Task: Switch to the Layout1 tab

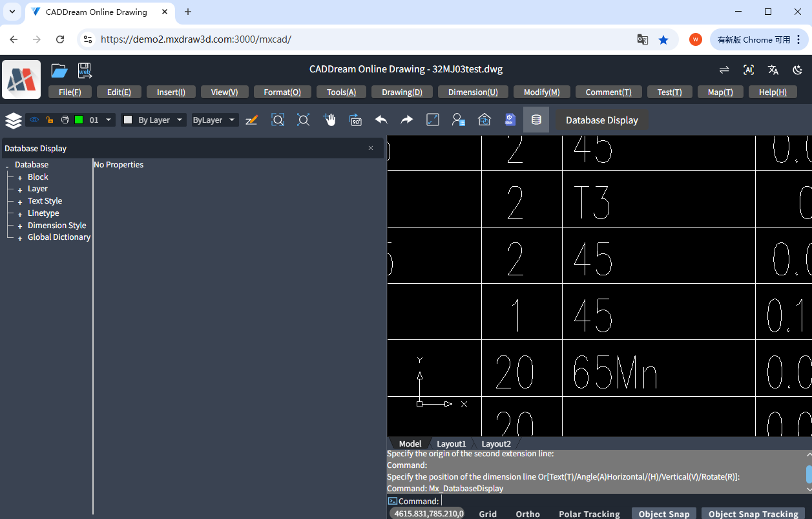Action: point(451,443)
